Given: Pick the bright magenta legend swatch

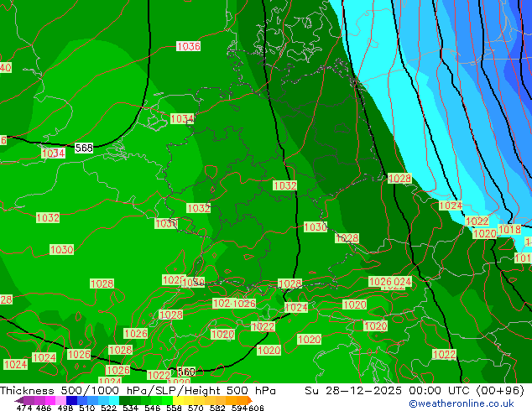Looking at the screenshot, I should click(50, 400).
